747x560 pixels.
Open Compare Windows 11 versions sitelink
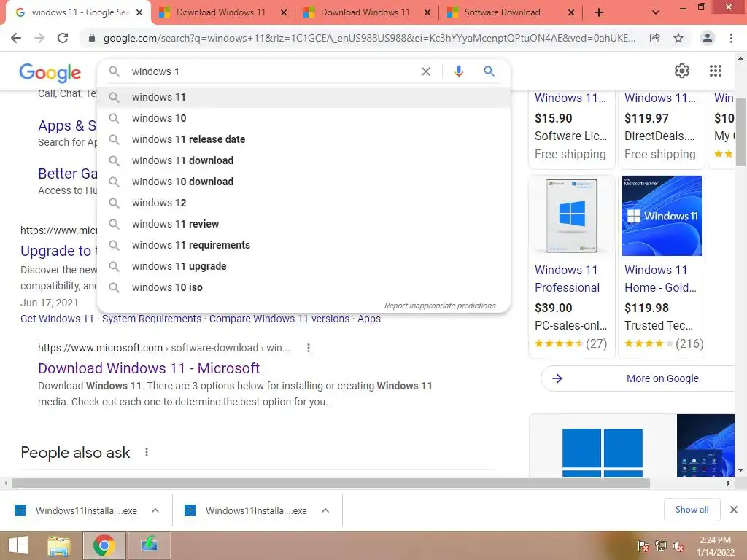(x=279, y=319)
